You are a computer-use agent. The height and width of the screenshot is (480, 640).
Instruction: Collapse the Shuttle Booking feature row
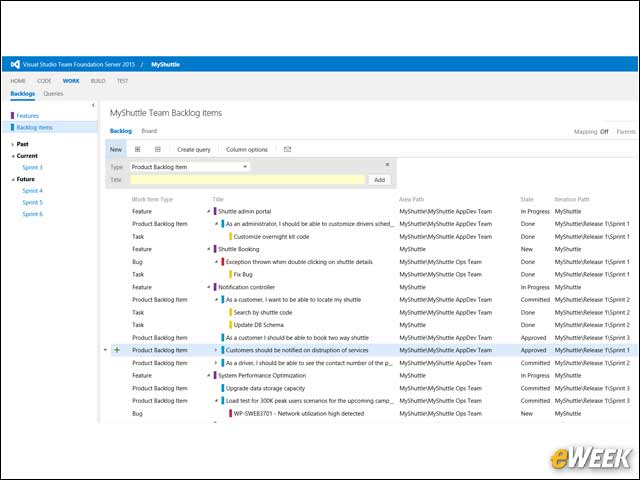(209, 249)
